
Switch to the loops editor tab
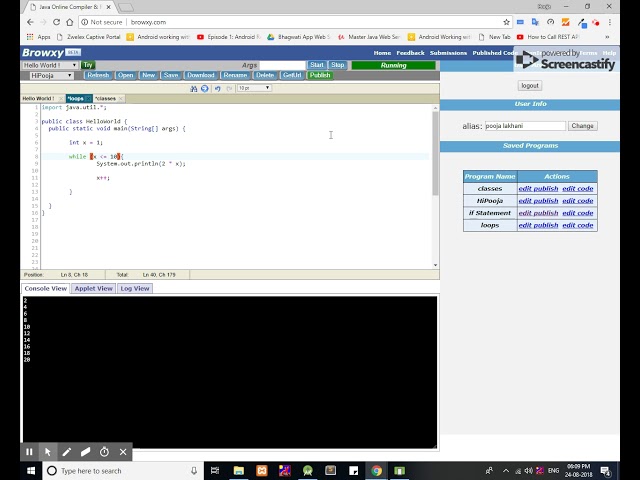[x=76, y=99]
